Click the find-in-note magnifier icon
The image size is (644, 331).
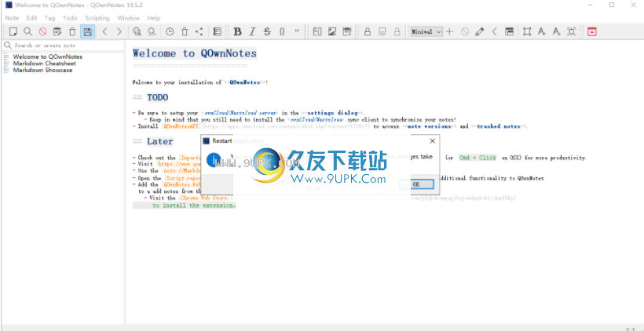pos(137,31)
